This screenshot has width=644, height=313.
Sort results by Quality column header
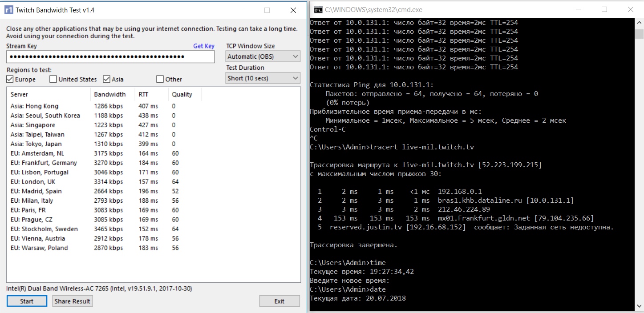182,94
